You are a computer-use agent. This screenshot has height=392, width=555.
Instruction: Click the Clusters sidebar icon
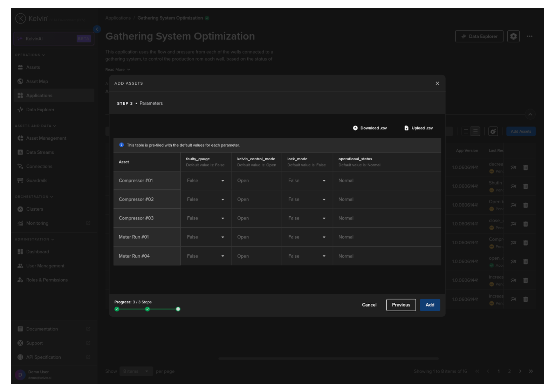[20, 209]
